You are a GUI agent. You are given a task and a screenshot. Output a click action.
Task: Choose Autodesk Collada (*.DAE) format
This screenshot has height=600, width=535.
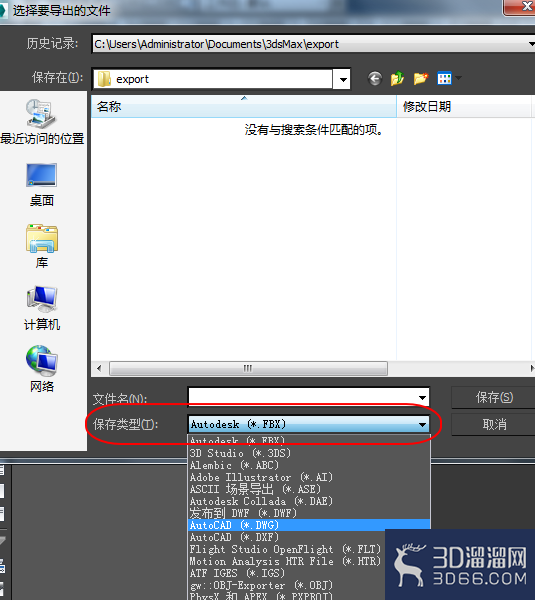(x=309, y=501)
